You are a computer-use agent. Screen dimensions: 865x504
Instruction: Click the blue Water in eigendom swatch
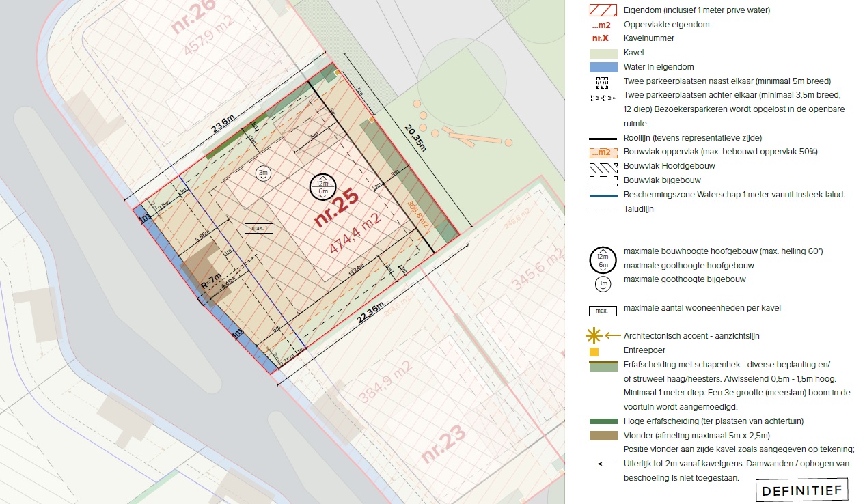click(602, 67)
